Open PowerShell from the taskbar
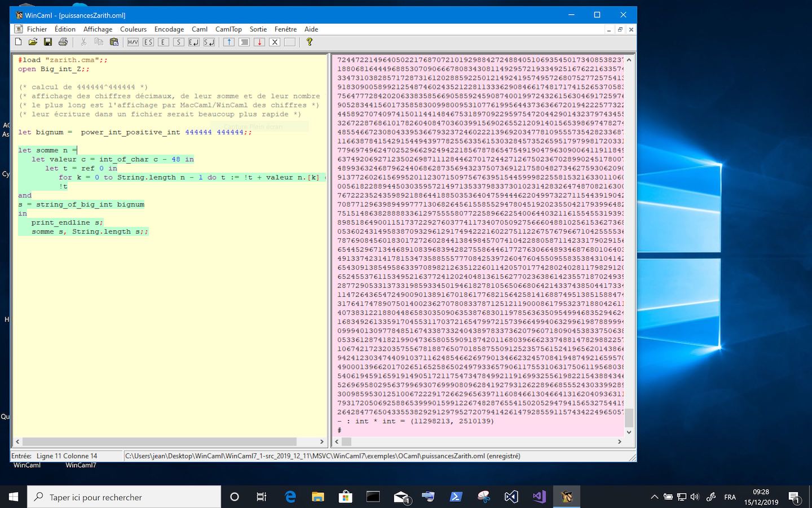Screen dimensions: 812x508 point(456,497)
